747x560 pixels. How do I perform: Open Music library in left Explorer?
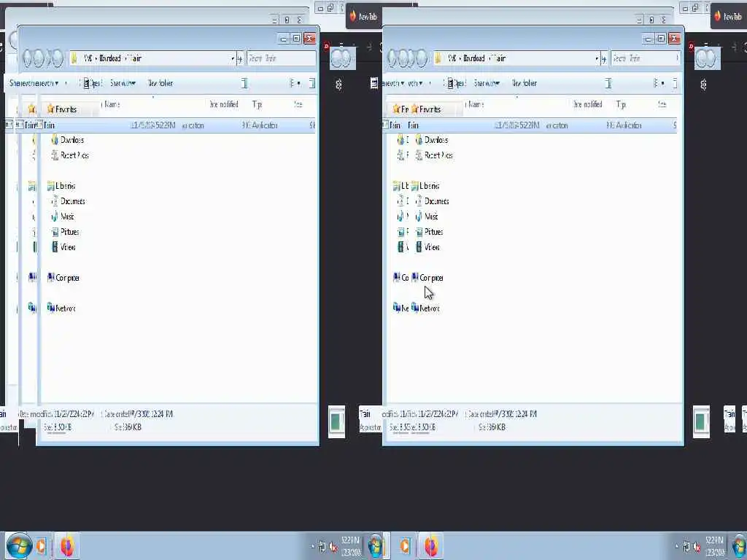63,217
